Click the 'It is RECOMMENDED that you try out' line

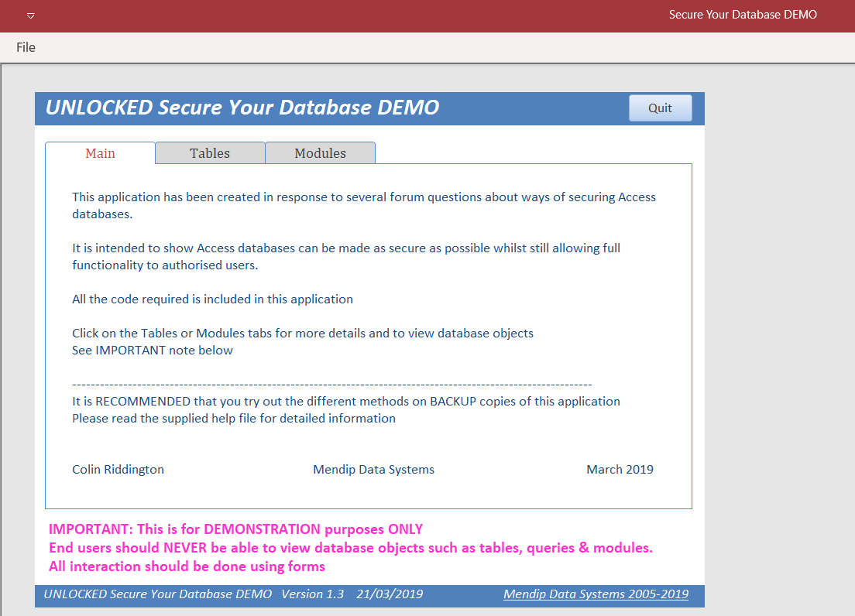click(x=345, y=402)
